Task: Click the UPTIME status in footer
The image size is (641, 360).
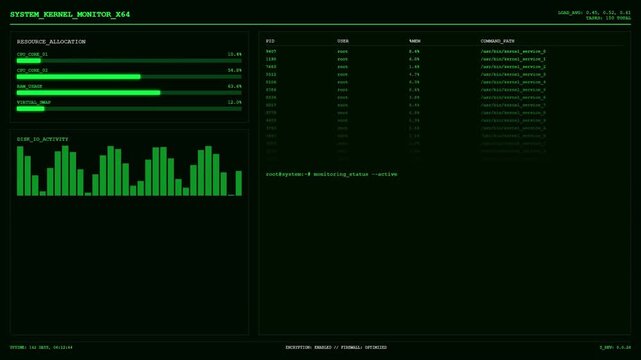Action: coord(41,347)
